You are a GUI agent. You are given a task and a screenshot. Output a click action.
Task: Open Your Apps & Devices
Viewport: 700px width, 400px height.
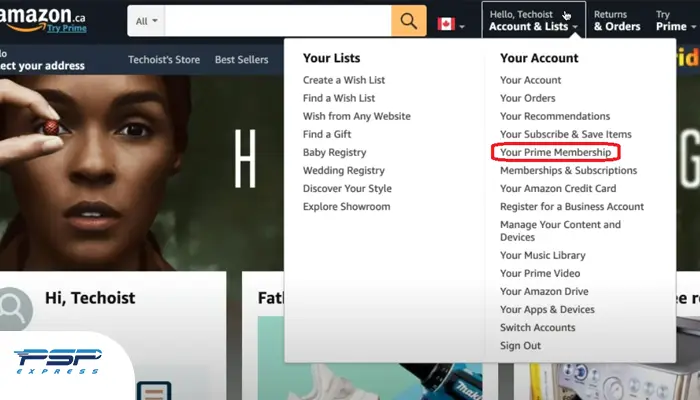547,309
